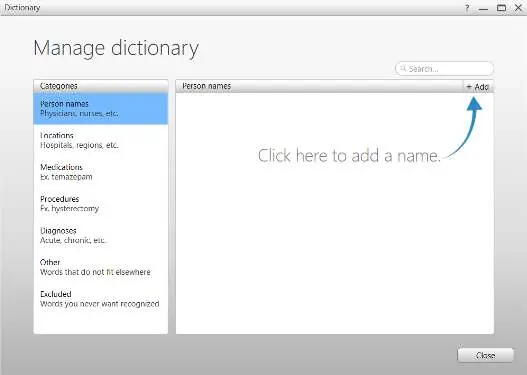Select the Person names category

pos(100,109)
